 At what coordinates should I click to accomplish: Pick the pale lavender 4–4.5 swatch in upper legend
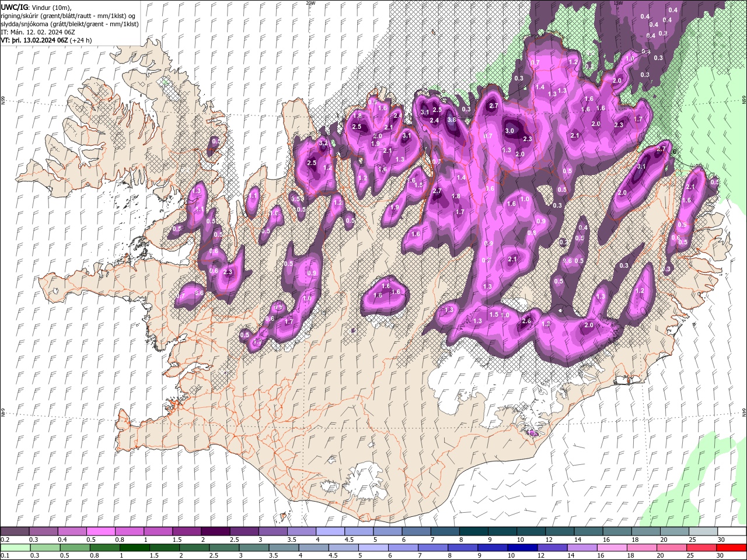[x=330, y=531]
